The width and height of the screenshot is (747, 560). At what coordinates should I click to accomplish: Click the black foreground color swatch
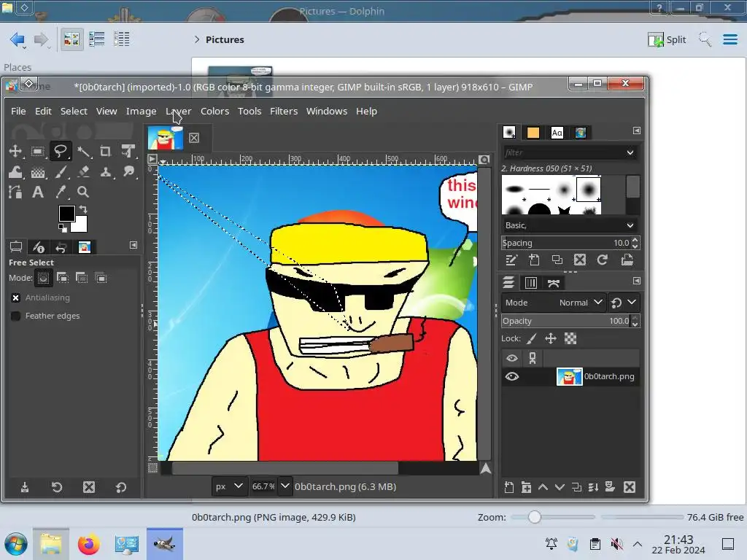tap(66, 214)
